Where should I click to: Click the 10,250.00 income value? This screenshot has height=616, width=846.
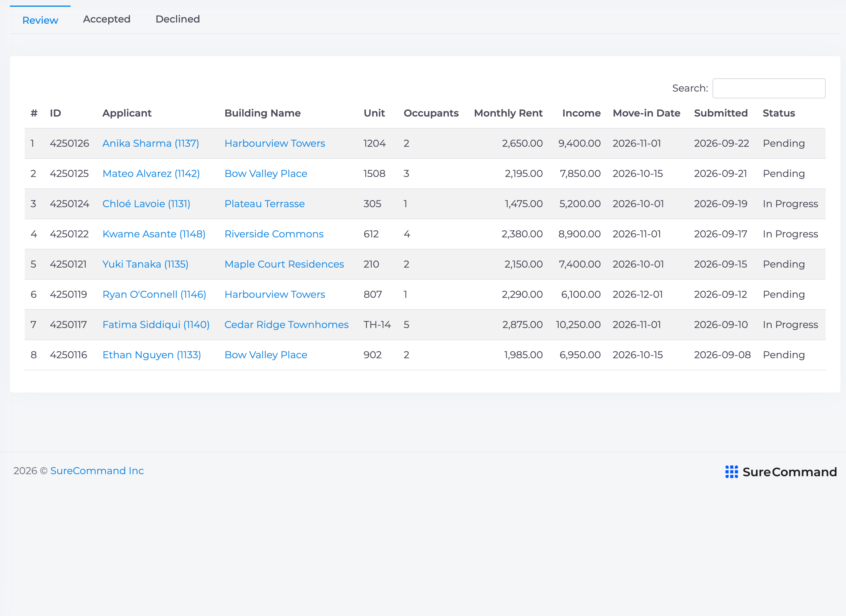[578, 325]
